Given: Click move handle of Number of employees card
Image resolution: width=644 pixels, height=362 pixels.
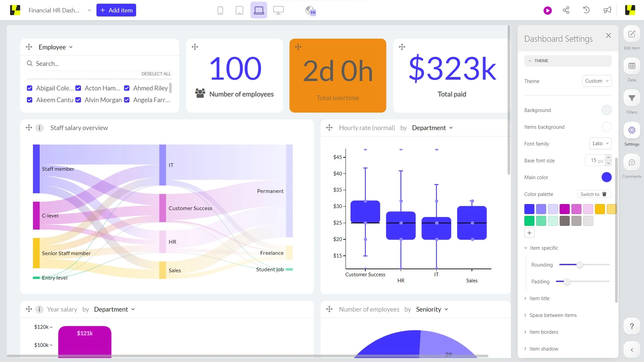Looking at the screenshot, I should (x=195, y=47).
